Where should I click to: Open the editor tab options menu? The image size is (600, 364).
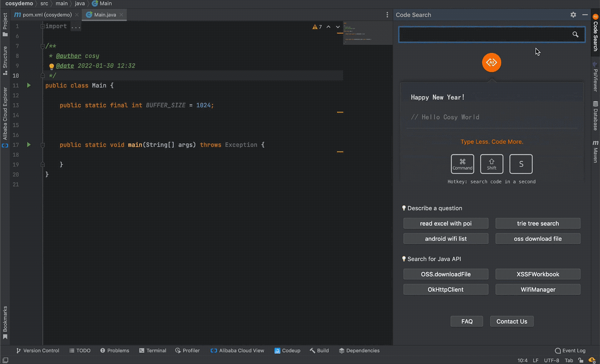[387, 14]
